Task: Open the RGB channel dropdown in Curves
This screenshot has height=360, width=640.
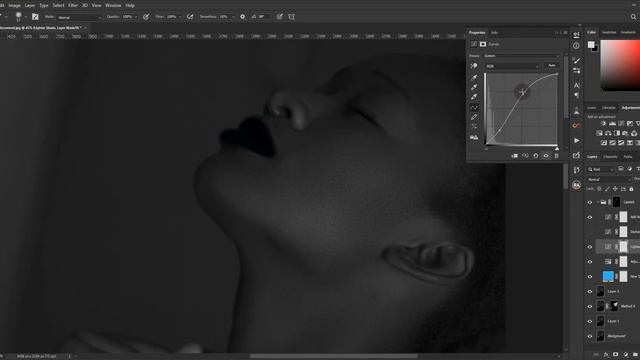Action: tap(512, 66)
